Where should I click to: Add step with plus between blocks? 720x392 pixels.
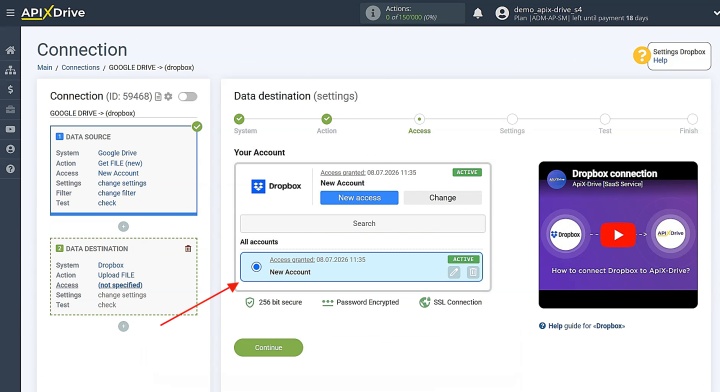coord(124,226)
